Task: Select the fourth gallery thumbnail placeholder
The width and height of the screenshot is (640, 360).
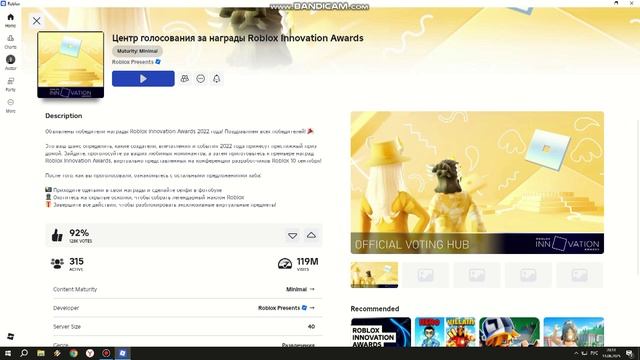Action: pos(528,275)
